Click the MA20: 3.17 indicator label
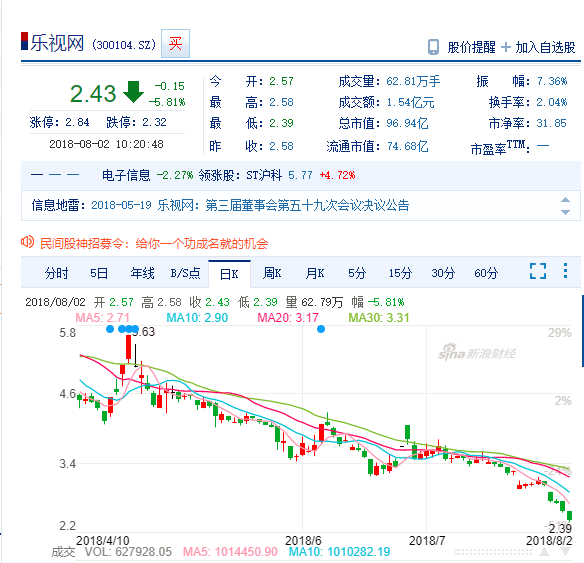Screen dimensions: 584x563 [288, 318]
